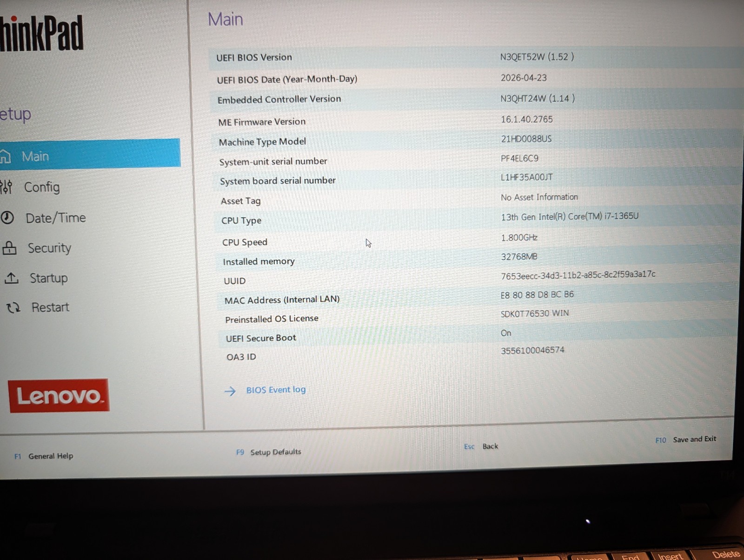Select the ME Firmware Version label
Image resolution: width=744 pixels, height=560 pixels.
(x=262, y=122)
